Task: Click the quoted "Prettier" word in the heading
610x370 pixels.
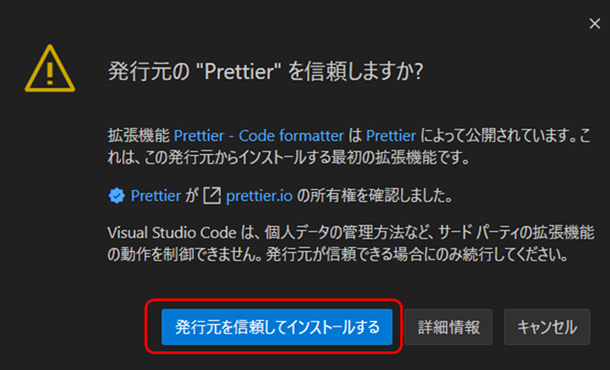Action: click(x=240, y=72)
